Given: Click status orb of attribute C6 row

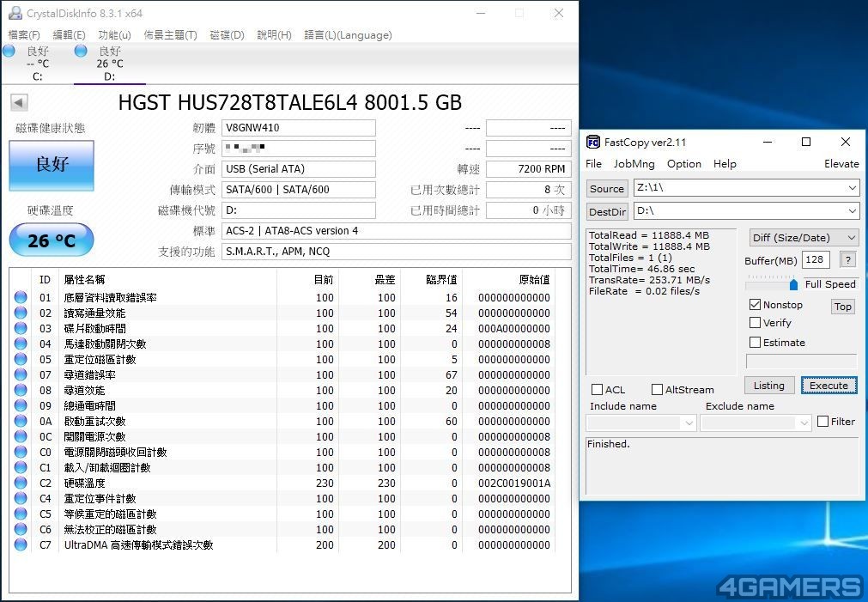Looking at the screenshot, I should point(21,530).
